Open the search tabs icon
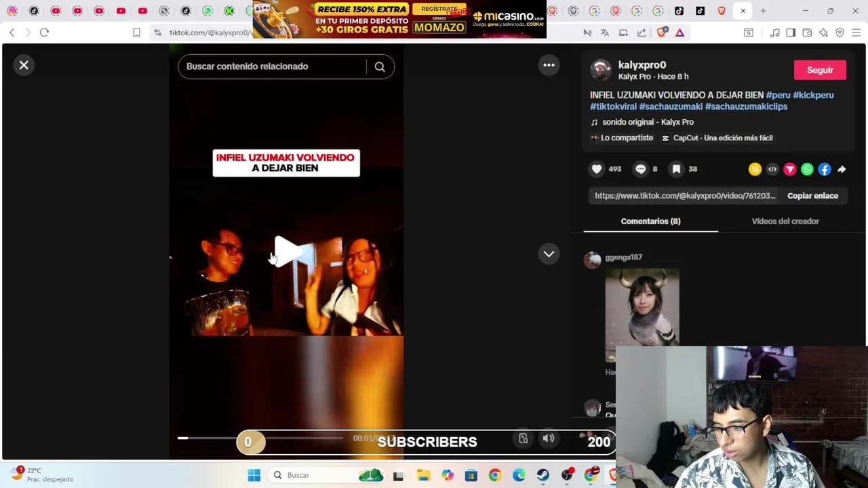Image resolution: width=868 pixels, height=488 pixels. coord(749,33)
